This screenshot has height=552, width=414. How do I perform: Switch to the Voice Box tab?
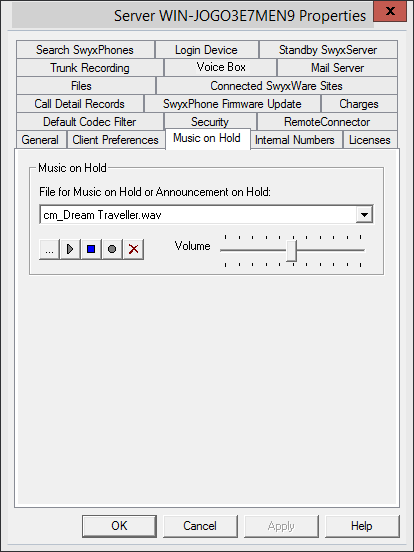pos(221,68)
